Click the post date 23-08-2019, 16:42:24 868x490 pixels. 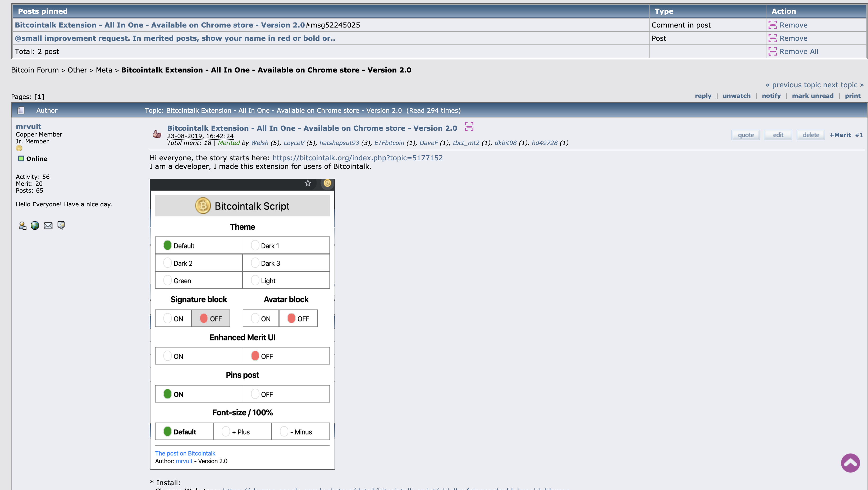click(200, 136)
